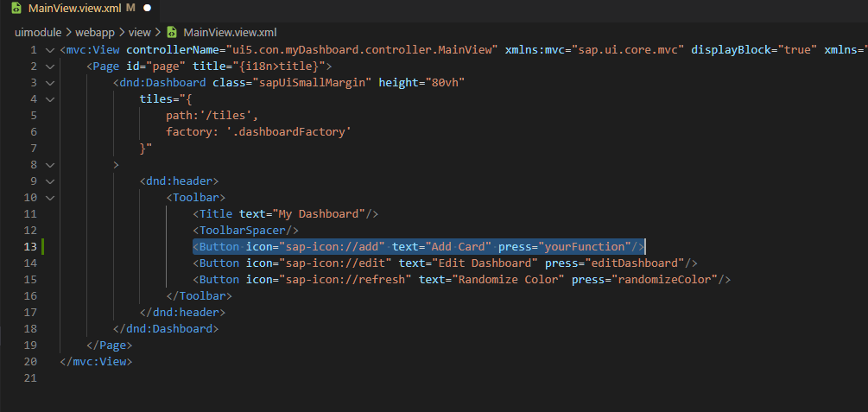This screenshot has height=412, width=868.
Task: Click the "sap-icon://add" icon value
Action: coord(333,246)
